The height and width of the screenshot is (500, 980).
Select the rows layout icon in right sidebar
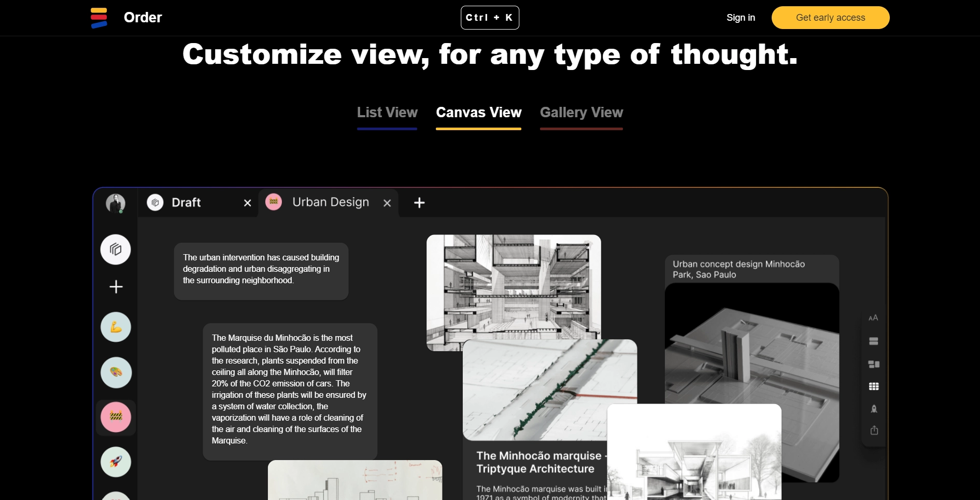point(874,341)
